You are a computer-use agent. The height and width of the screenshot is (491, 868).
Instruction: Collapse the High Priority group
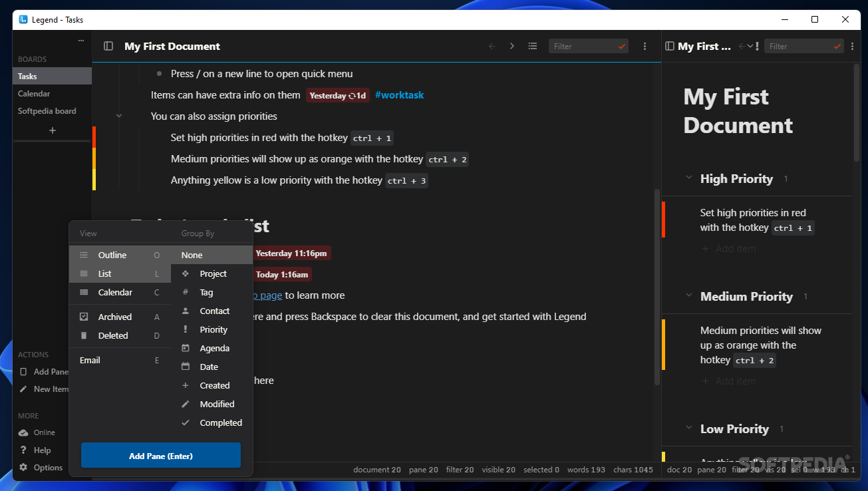click(688, 178)
